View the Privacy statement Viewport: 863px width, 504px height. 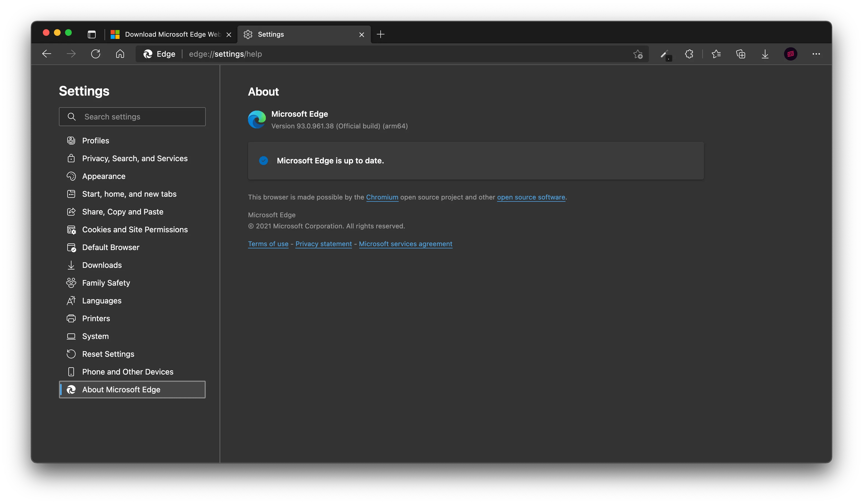(324, 244)
